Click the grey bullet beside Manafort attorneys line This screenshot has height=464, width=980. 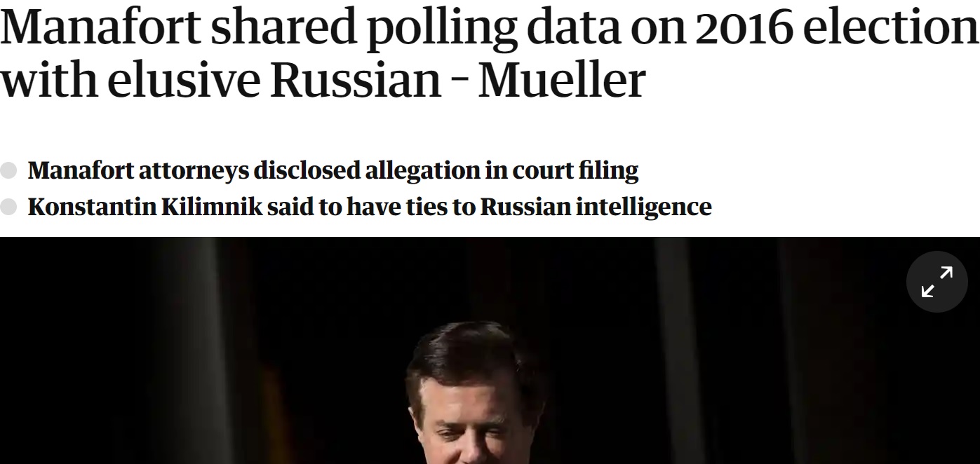click(8, 170)
